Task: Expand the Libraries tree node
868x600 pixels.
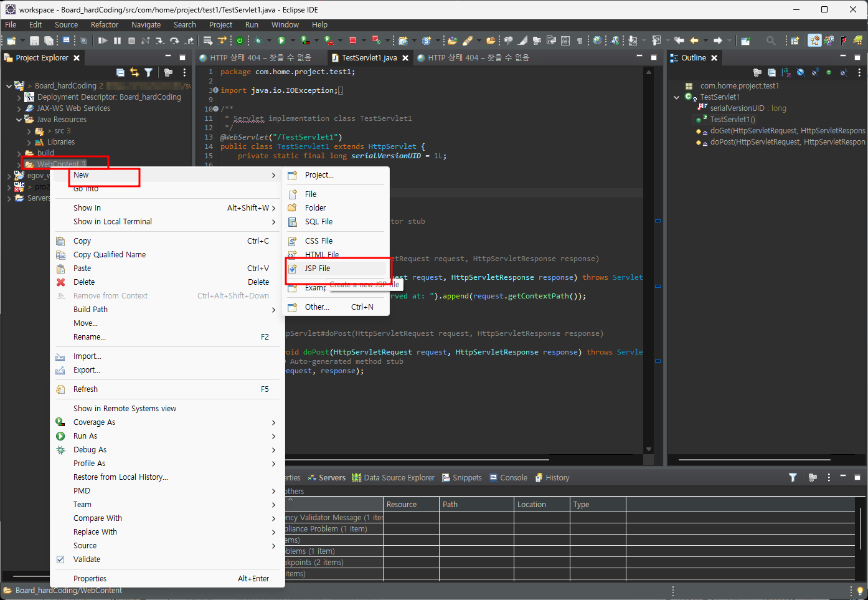Action: tap(29, 142)
